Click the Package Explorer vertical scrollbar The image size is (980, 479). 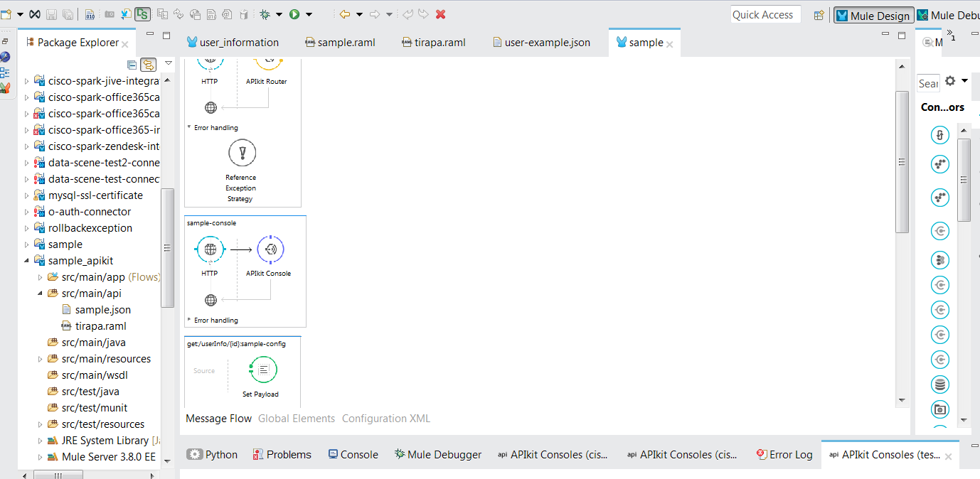(x=168, y=249)
